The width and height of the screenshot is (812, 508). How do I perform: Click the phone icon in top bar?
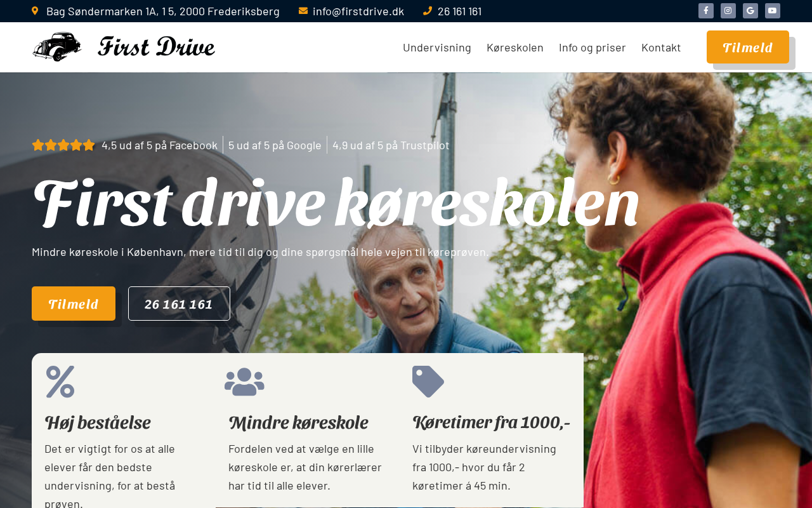(x=428, y=11)
